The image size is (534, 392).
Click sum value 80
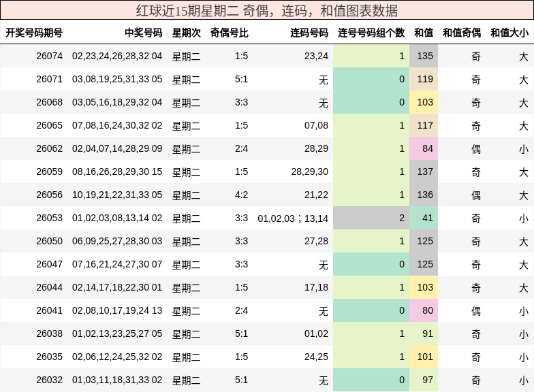428,310
